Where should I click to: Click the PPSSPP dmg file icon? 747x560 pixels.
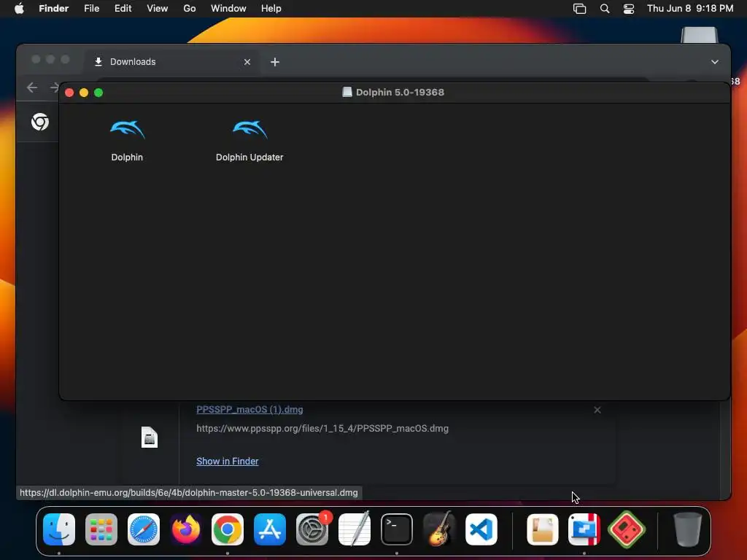point(149,437)
